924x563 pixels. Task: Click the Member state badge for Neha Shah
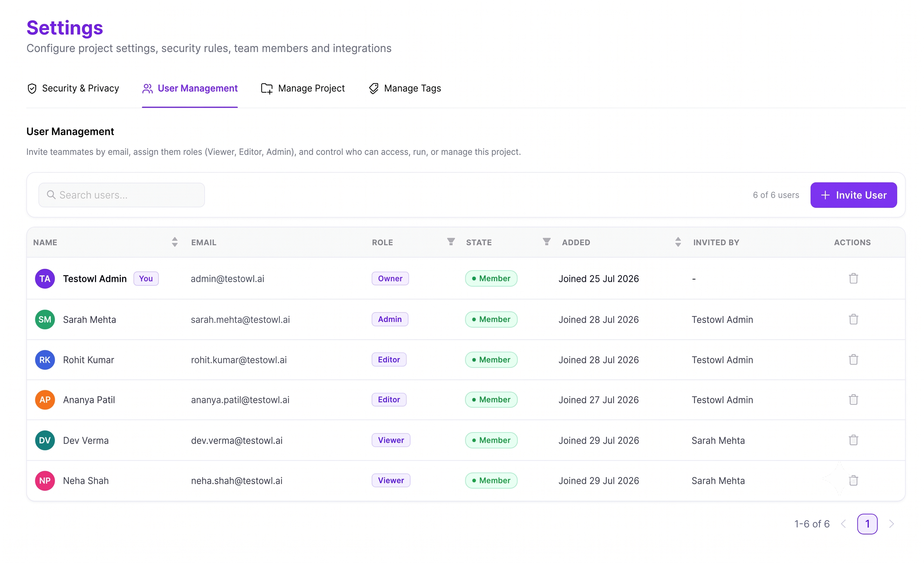pos(491,481)
